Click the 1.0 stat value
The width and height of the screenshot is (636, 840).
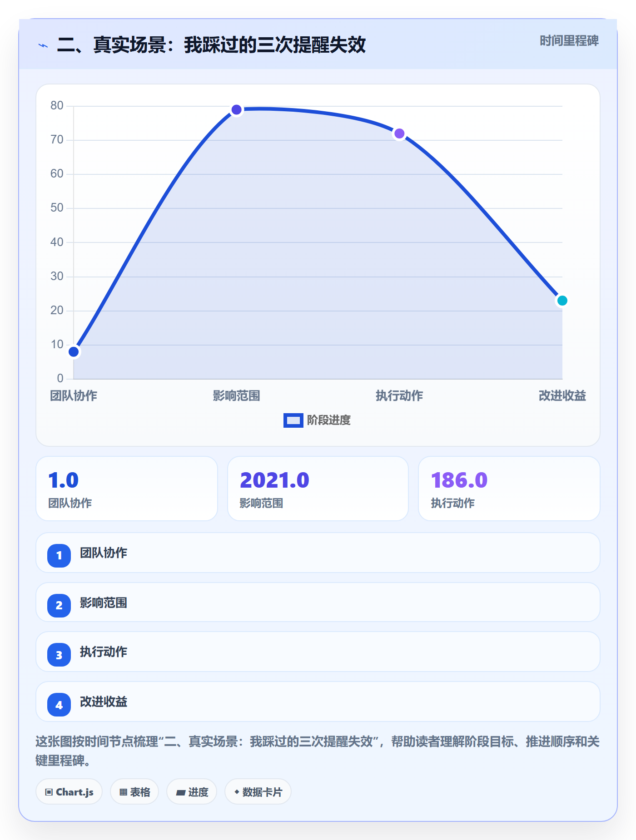coord(64,480)
